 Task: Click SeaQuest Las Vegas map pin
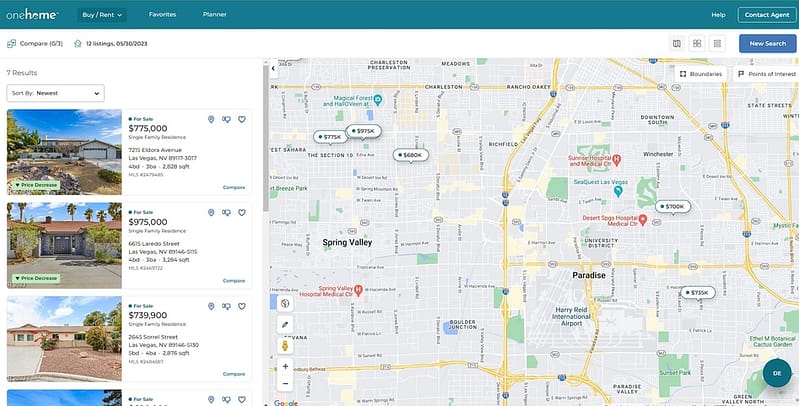618,191
